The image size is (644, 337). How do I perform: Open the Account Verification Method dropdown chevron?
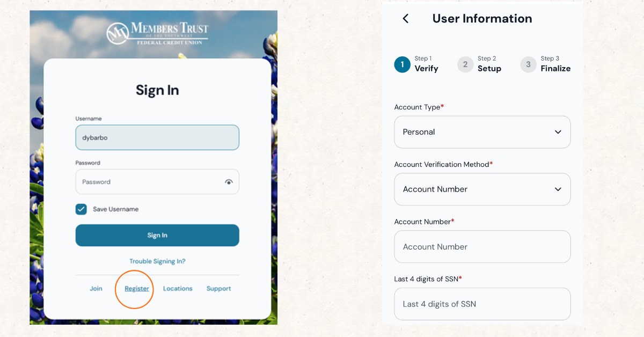point(558,189)
